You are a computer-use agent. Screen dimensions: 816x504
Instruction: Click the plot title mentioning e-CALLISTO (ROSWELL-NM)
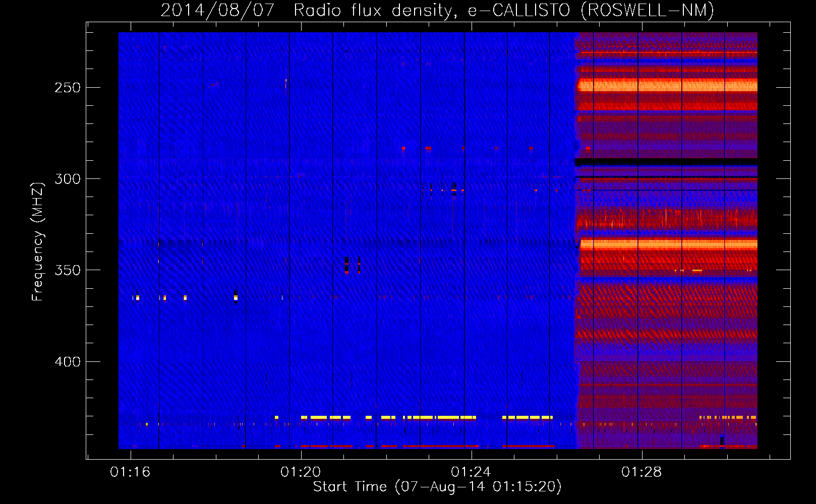tap(437, 10)
